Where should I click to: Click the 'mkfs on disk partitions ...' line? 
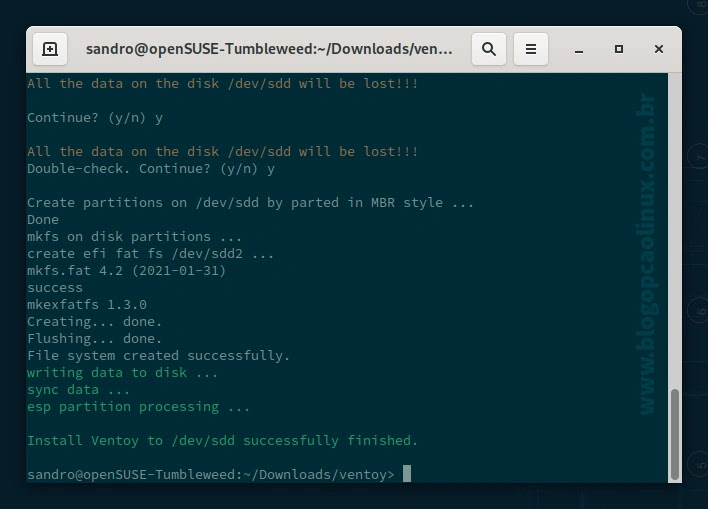(134, 236)
